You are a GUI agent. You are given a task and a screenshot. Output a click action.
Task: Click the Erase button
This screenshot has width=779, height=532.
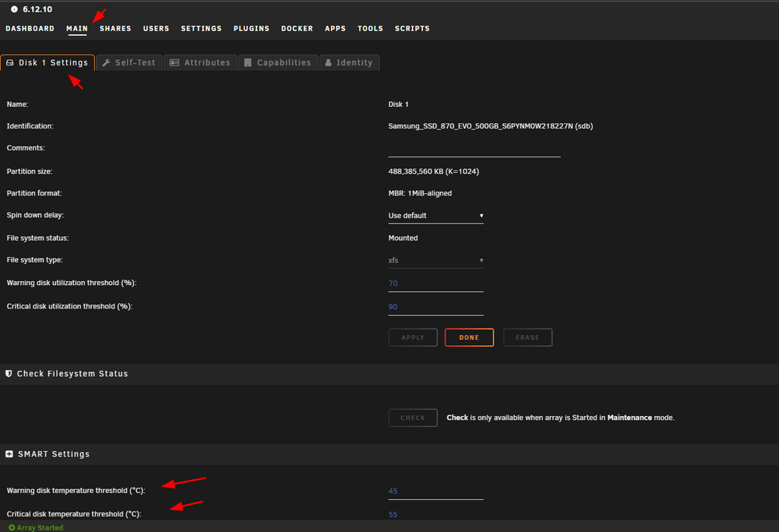pos(527,337)
